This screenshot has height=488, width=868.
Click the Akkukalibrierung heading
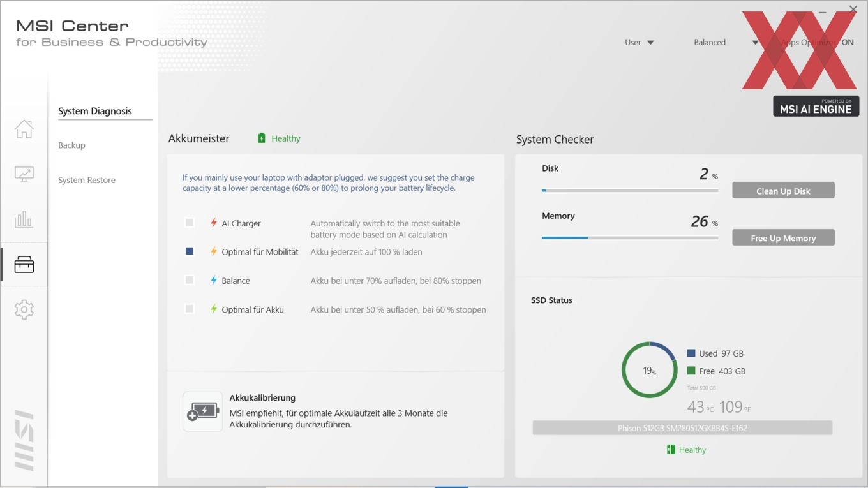(x=262, y=397)
